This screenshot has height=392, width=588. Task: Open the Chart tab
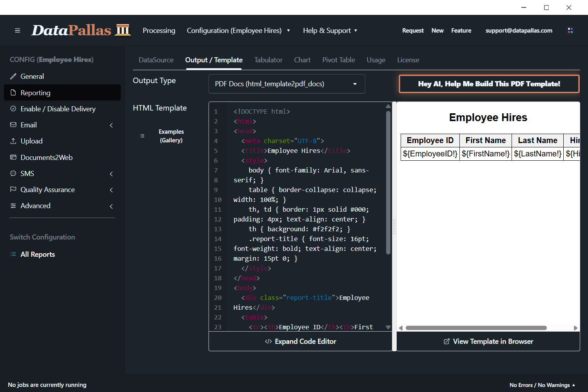pos(302,60)
